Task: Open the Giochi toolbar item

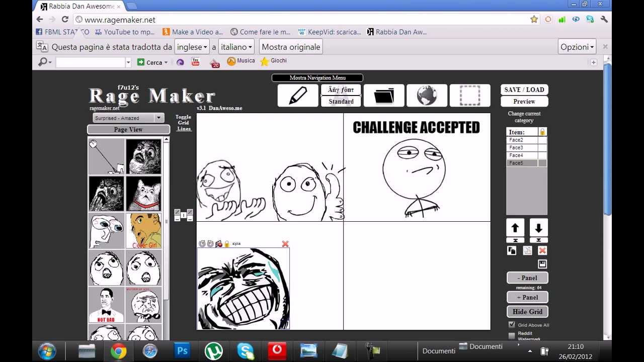Action: (273, 61)
